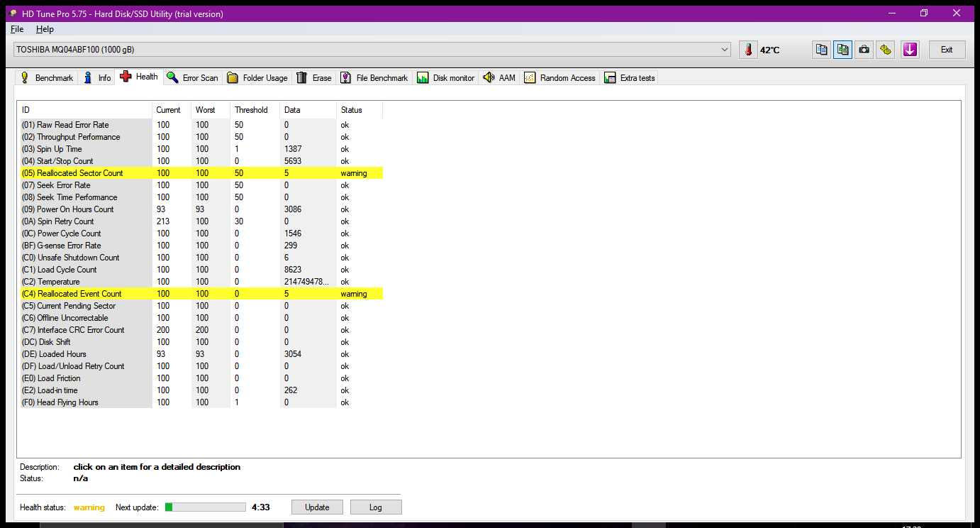Image resolution: width=980 pixels, height=528 pixels.
Task: Select the (DC) Disk Shift row
Action: pyautogui.click(x=200, y=342)
